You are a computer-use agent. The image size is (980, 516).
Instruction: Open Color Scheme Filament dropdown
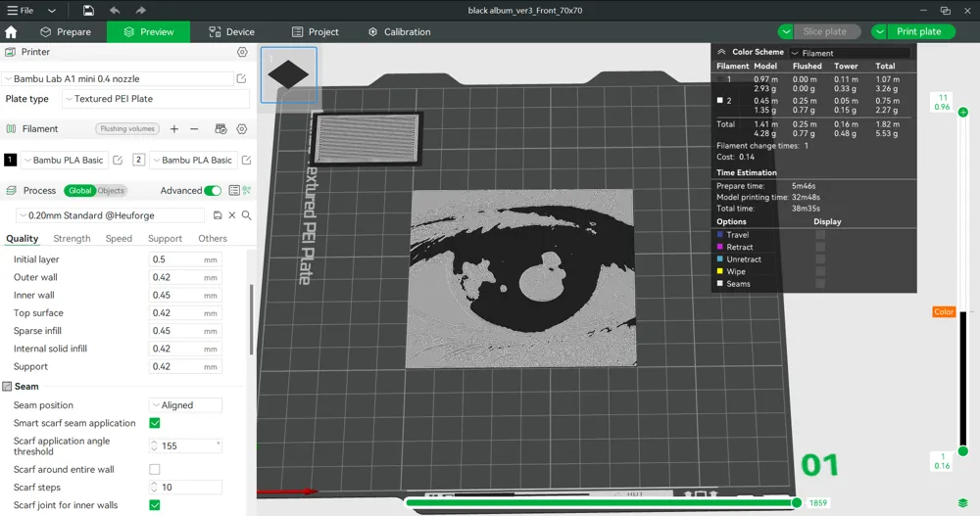[x=850, y=53]
